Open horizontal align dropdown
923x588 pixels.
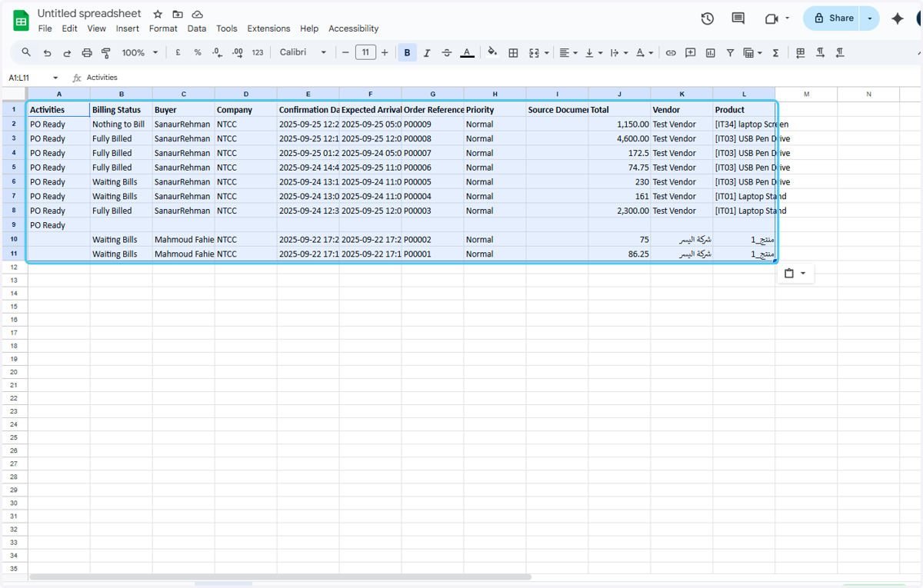569,53
